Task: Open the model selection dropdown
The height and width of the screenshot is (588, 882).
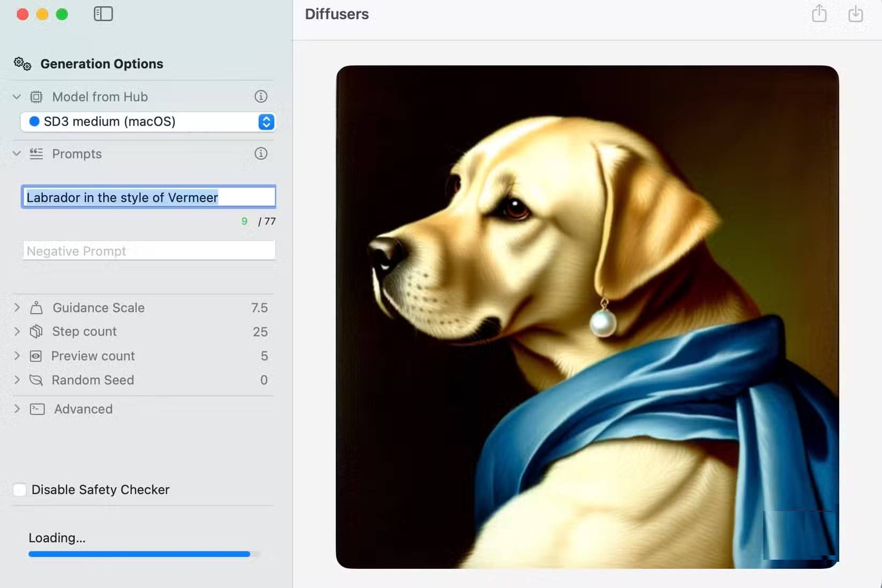Action: (x=266, y=122)
